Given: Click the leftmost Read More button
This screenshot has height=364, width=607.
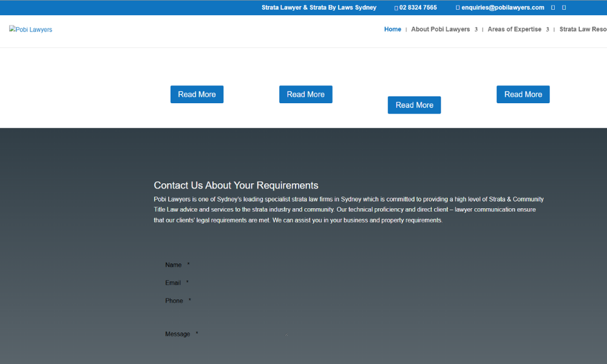Looking at the screenshot, I should click(197, 95).
